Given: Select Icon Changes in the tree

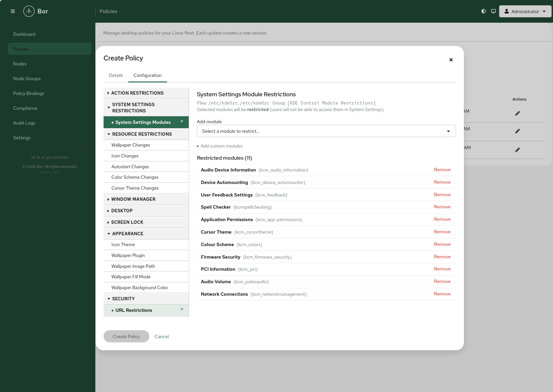Looking at the screenshot, I should 146,156.
